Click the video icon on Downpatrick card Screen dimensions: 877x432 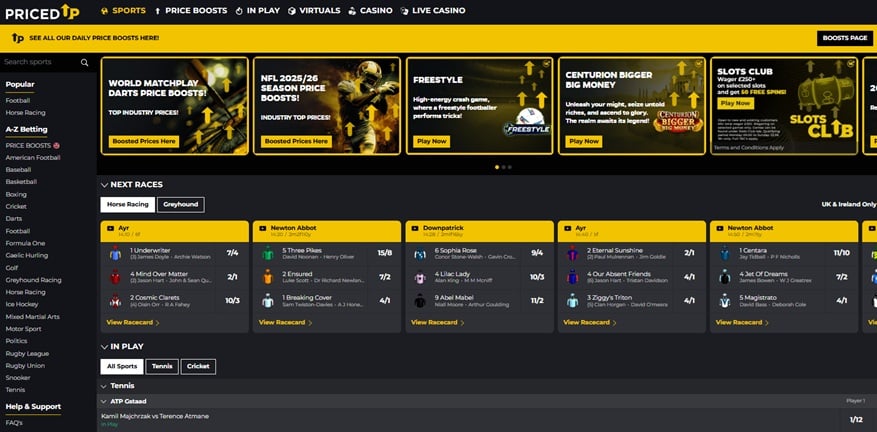point(414,228)
